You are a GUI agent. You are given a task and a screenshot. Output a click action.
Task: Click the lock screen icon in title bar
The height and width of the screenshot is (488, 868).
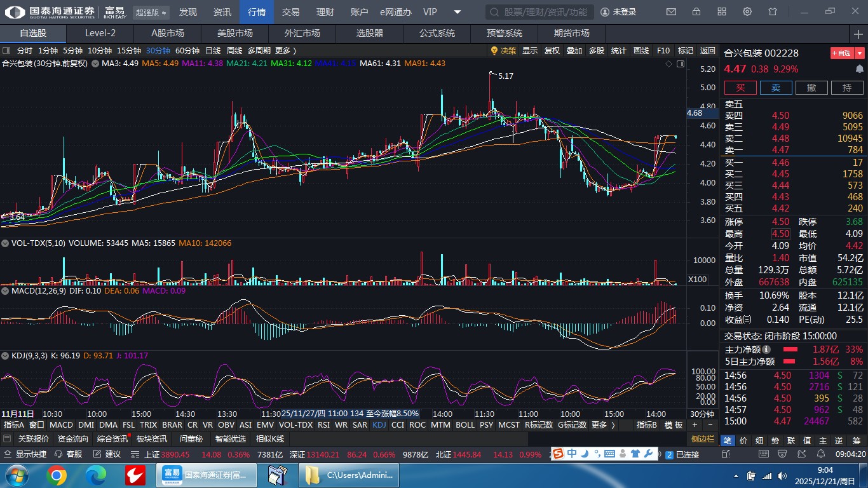pyautogui.click(x=696, y=12)
